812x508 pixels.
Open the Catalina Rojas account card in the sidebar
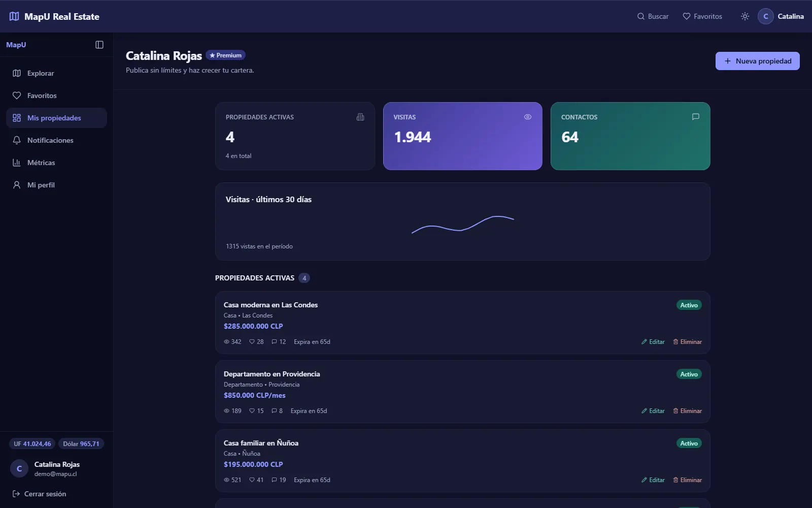pos(56,468)
